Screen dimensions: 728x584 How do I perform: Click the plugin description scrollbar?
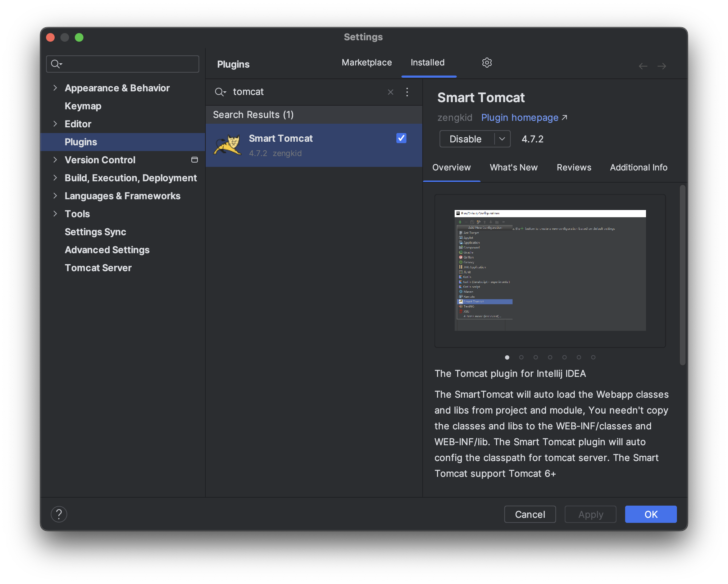pos(682,275)
